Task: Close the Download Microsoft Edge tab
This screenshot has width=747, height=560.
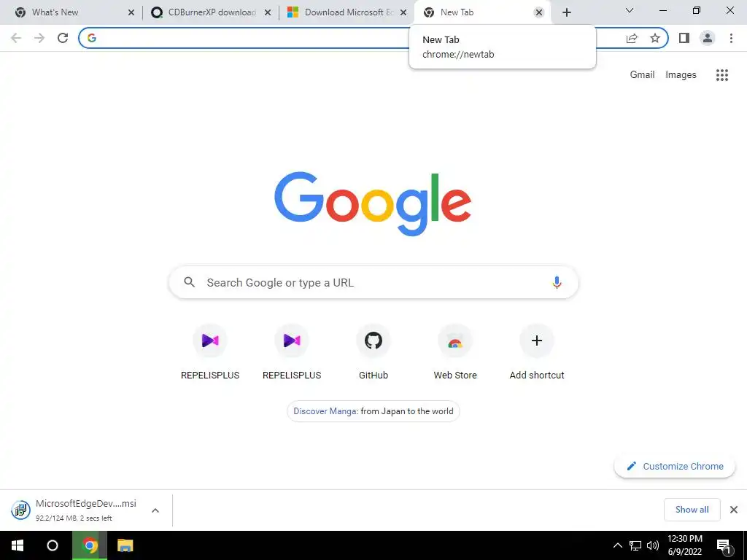Action: tap(403, 12)
